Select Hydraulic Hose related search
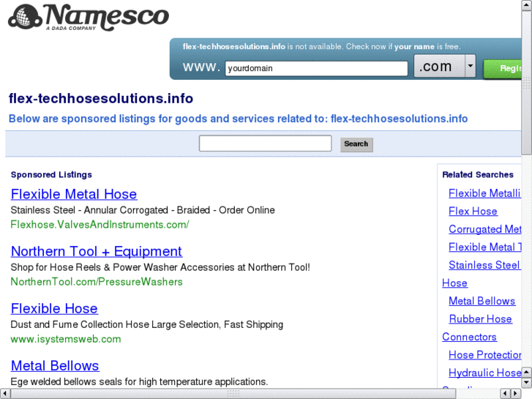 (485, 373)
